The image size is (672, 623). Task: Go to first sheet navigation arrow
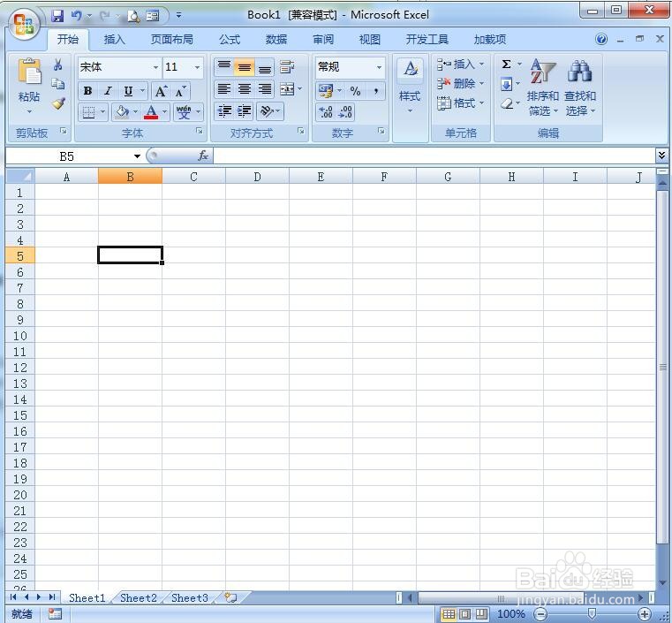click(13, 597)
